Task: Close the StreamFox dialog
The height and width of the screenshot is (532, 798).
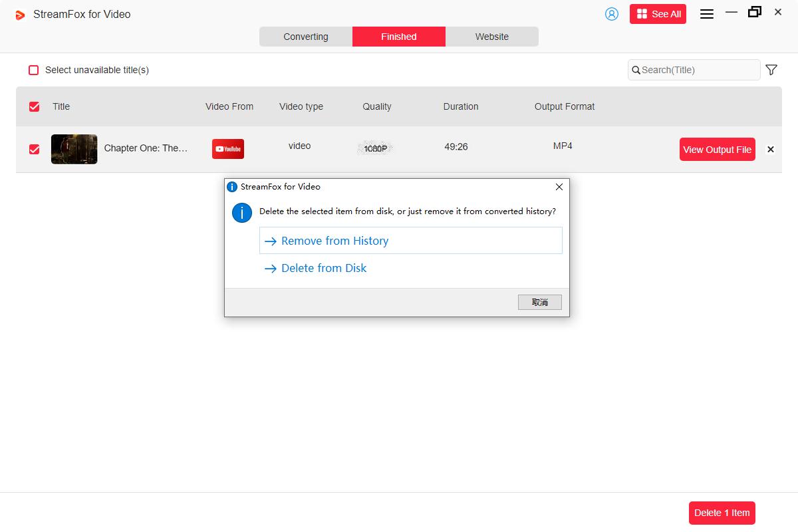Action: pos(559,187)
